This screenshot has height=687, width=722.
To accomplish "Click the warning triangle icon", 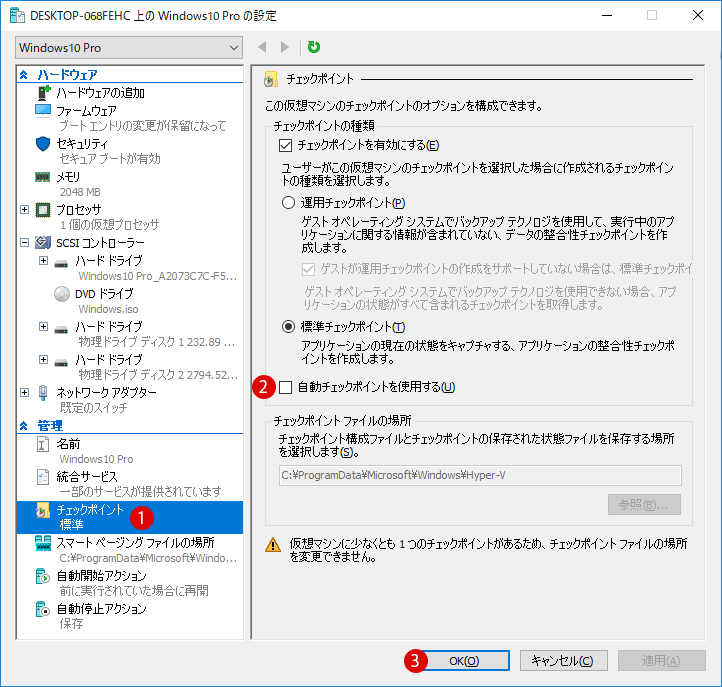I will tap(273, 545).
